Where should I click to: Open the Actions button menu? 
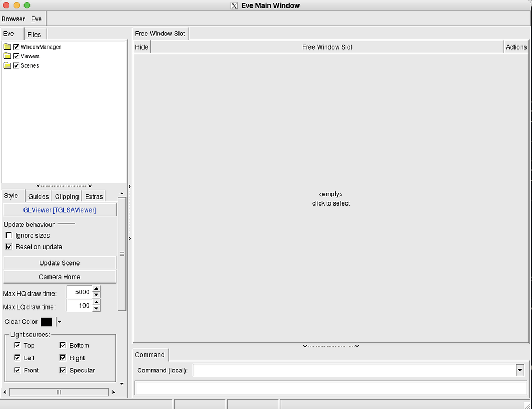tap(516, 47)
